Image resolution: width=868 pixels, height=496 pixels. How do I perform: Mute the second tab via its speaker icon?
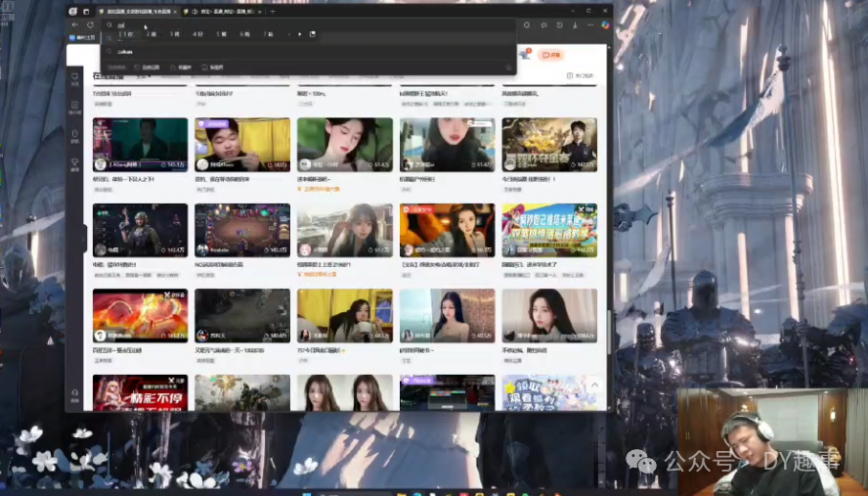[195, 11]
